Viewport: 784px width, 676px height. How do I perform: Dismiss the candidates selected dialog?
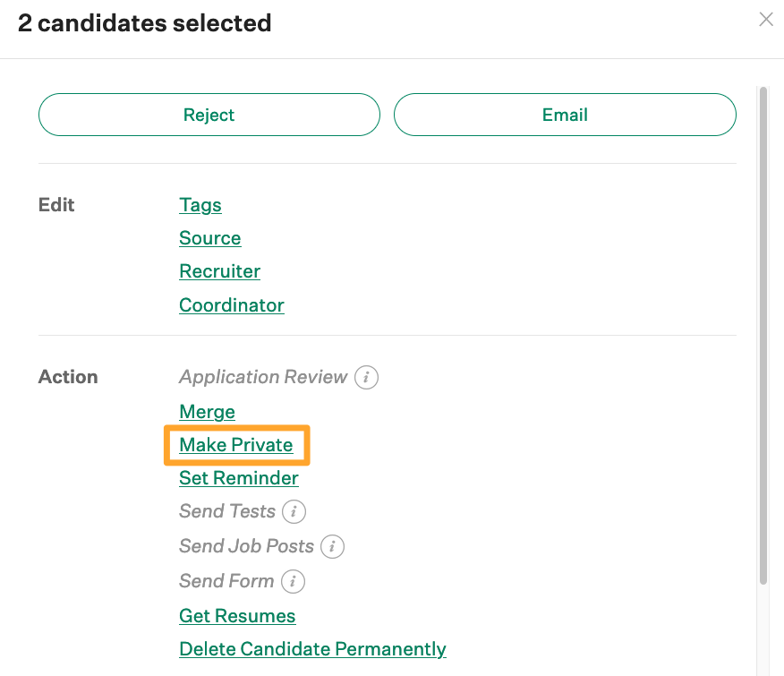pos(766,19)
